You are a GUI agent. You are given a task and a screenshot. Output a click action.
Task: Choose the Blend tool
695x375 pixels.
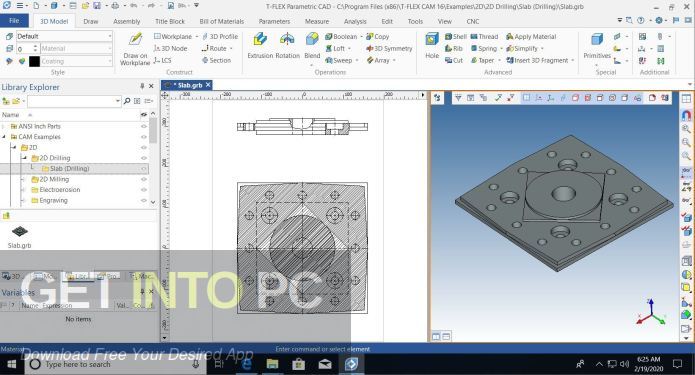[312, 46]
